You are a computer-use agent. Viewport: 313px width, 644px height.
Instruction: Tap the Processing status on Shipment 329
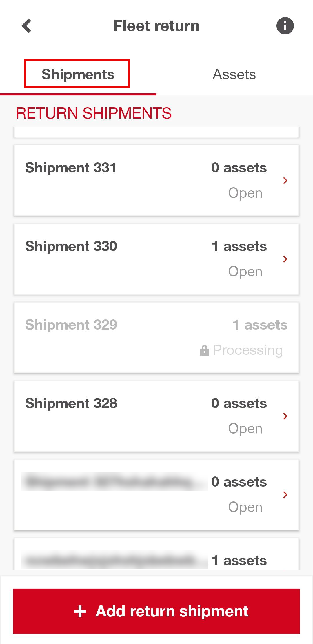248,350
